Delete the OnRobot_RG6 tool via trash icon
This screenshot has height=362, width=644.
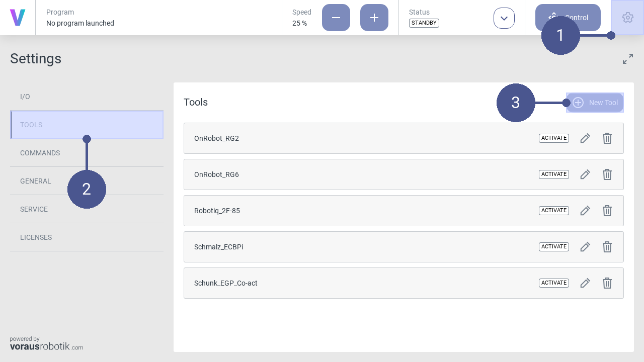click(x=607, y=174)
